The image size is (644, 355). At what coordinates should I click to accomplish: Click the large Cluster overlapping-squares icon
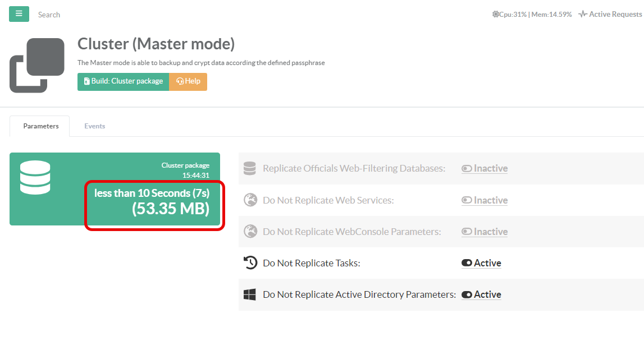coord(37,65)
